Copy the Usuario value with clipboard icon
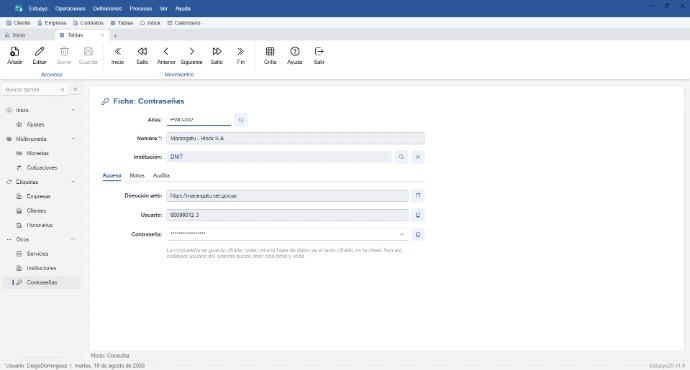The width and height of the screenshot is (690, 370). coord(418,215)
